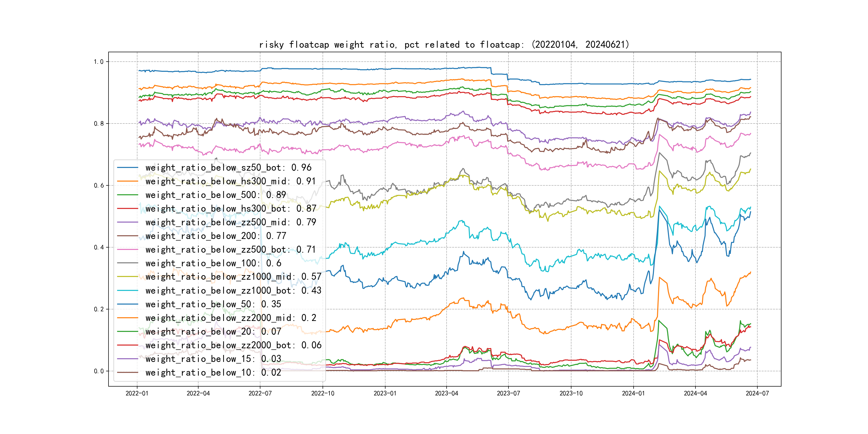Click legend entry weight_ratio_below_hs300_mid
This screenshot has height=434, width=868.
(230, 181)
